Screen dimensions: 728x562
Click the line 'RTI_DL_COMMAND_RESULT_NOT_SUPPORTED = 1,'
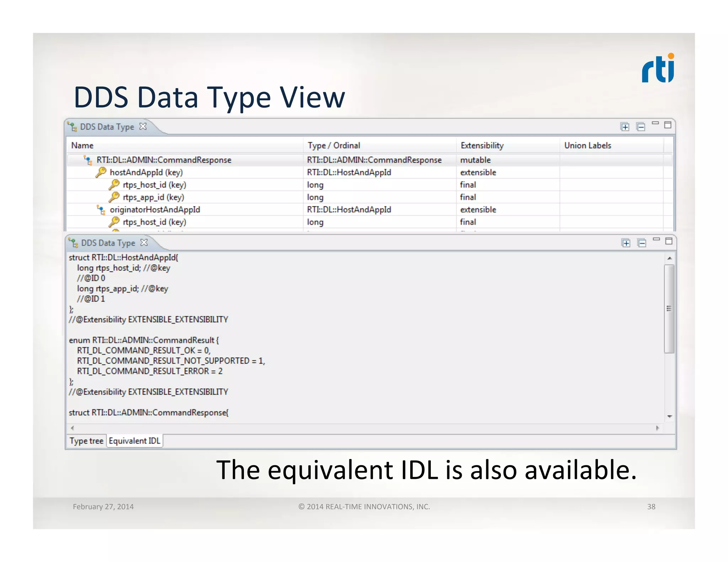click(171, 361)
